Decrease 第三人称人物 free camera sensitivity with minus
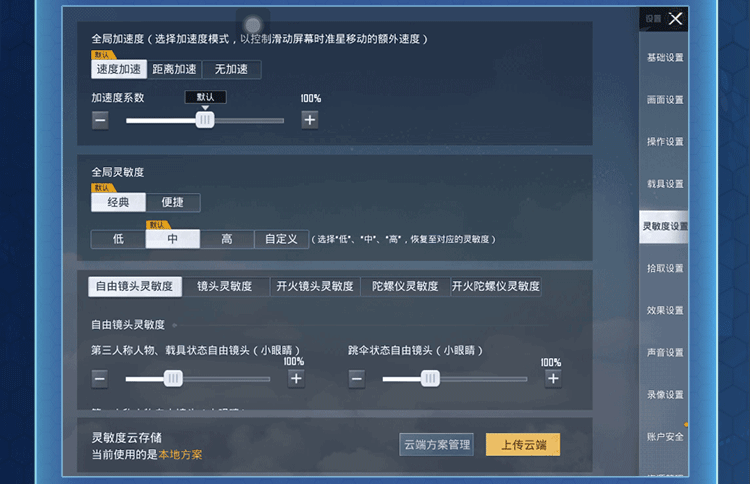This screenshot has height=484, width=750. (100, 379)
